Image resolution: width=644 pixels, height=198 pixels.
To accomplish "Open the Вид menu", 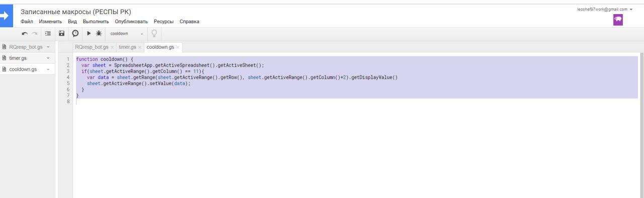I will point(72,22).
